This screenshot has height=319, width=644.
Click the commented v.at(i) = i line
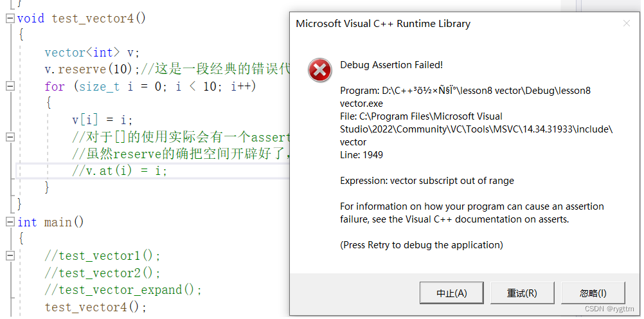tap(120, 170)
